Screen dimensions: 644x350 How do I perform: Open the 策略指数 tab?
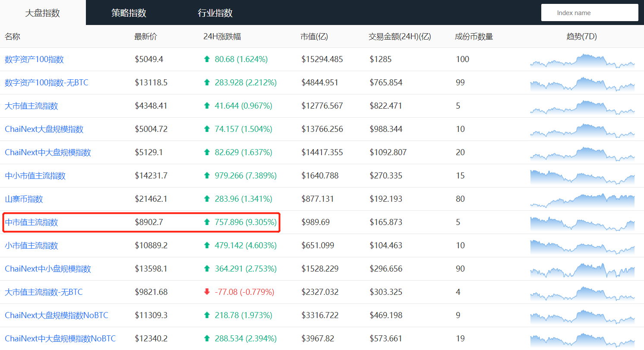click(129, 13)
